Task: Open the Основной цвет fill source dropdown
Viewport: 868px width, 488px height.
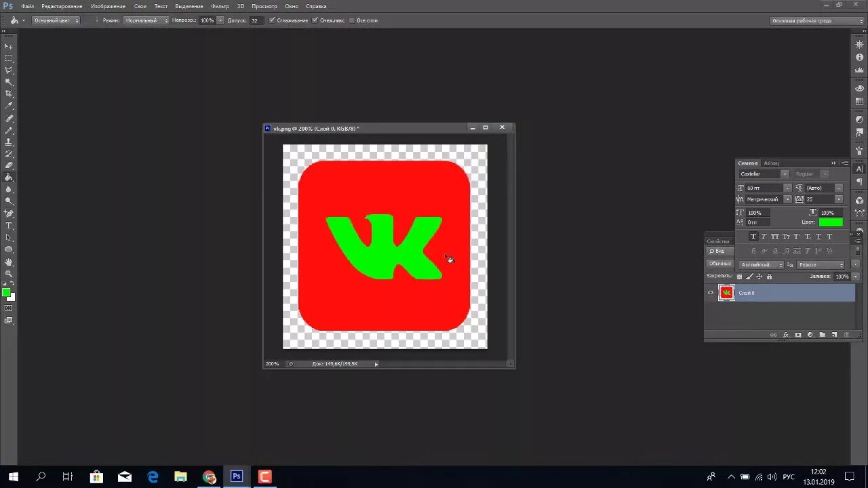Action: click(x=56, y=20)
